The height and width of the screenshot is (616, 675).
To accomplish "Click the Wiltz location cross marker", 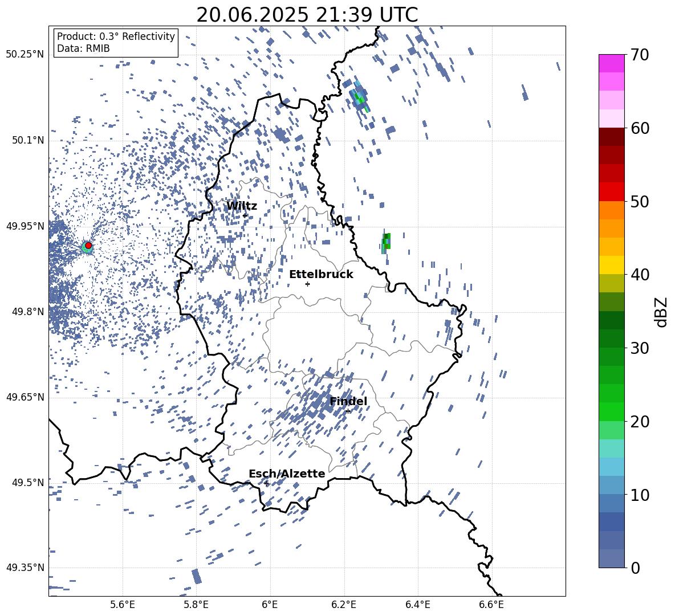I will [245, 215].
